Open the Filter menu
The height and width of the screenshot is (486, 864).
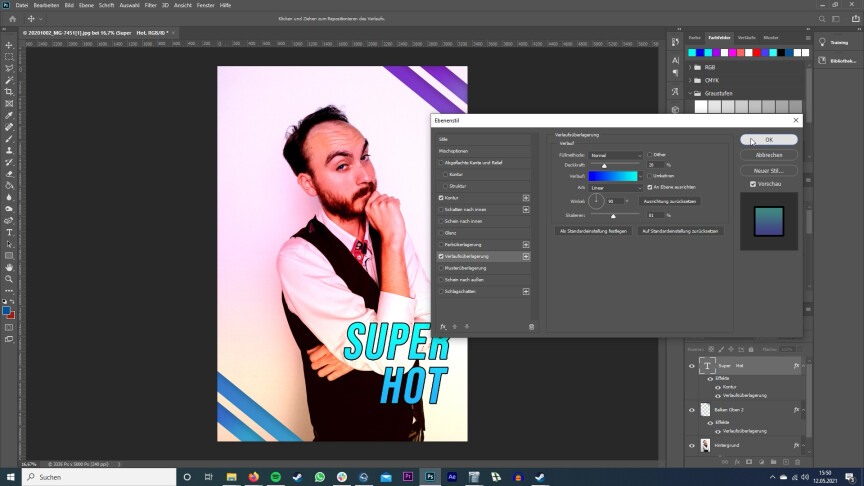click(x=151, y=5)
